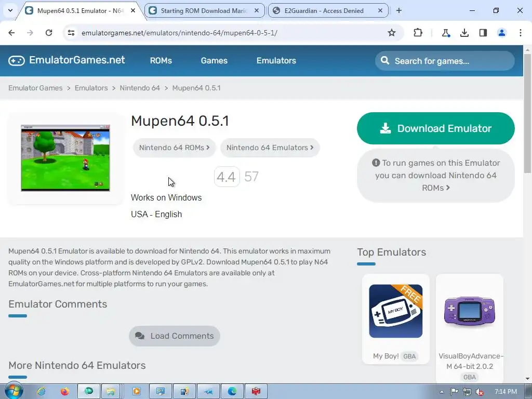Click the 7:14 PM clock
The height and width of the screenshot is (399, 532).
506,392
